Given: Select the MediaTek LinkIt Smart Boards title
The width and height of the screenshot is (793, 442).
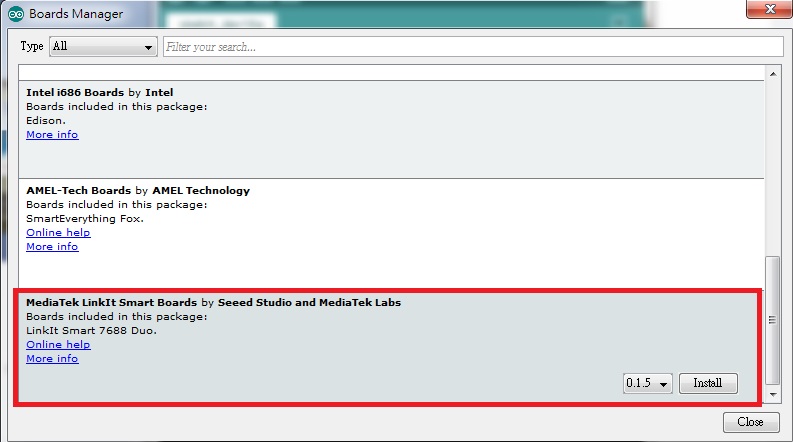Looking at the screenshot, I should (213, 302).
